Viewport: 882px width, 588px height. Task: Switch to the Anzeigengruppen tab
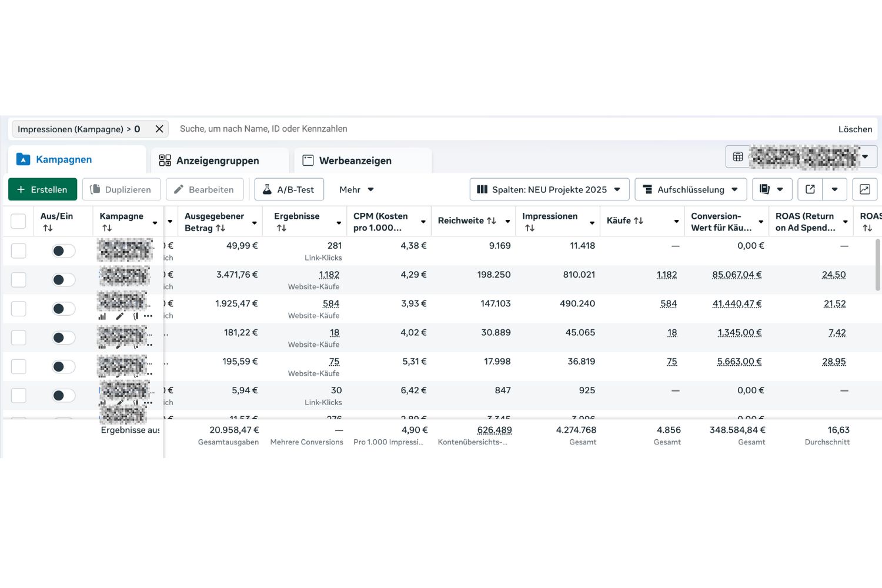pyautogui.click(x=217, y=161)
